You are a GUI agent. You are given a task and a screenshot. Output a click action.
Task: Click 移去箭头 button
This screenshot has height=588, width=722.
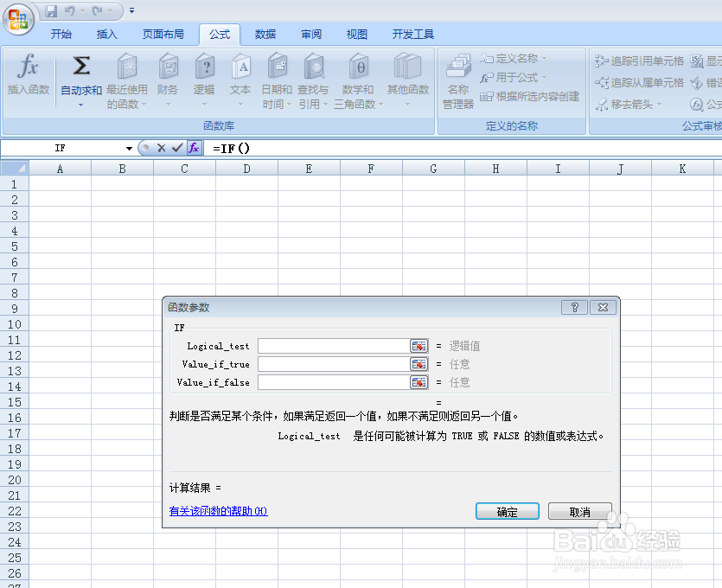pos(624,105)
